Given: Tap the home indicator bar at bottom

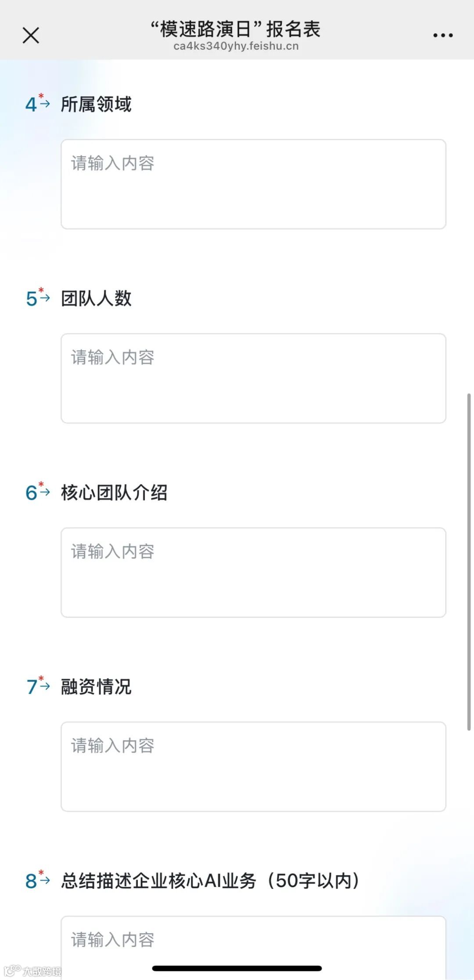Looking at the screenshot, I should point(237,968).
